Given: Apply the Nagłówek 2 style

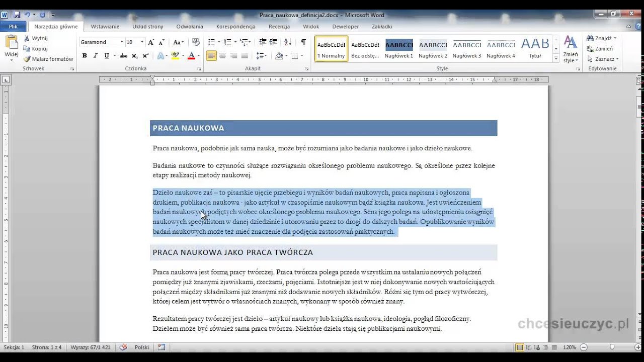Looking at the screenshot, I should (433, 49).
